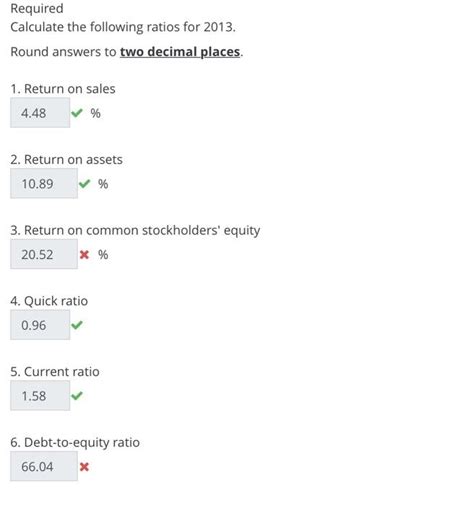Click the underlined two decimal places text

click(x=180, y=52)
